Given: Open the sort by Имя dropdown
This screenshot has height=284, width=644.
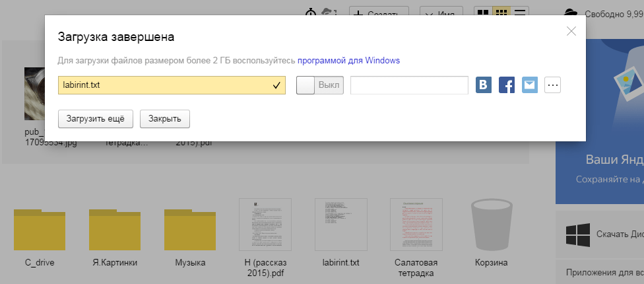Looking at the screenshot, I should point(441,13).
